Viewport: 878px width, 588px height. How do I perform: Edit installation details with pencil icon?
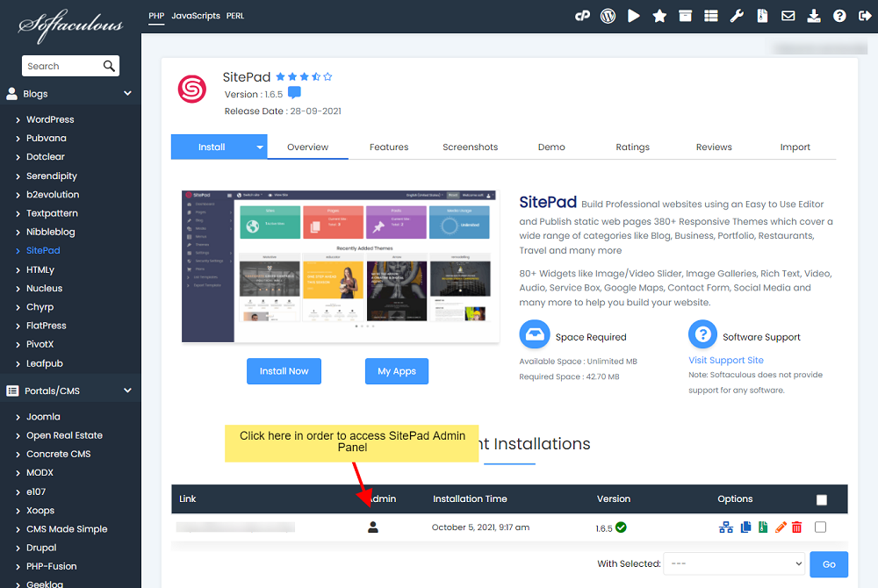click(x=781, y=527)
